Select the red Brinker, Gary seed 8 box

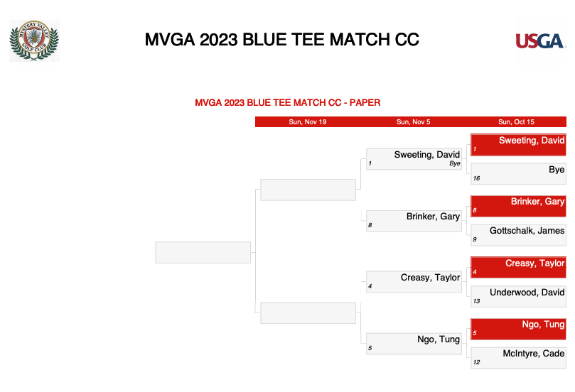point(518,206)
